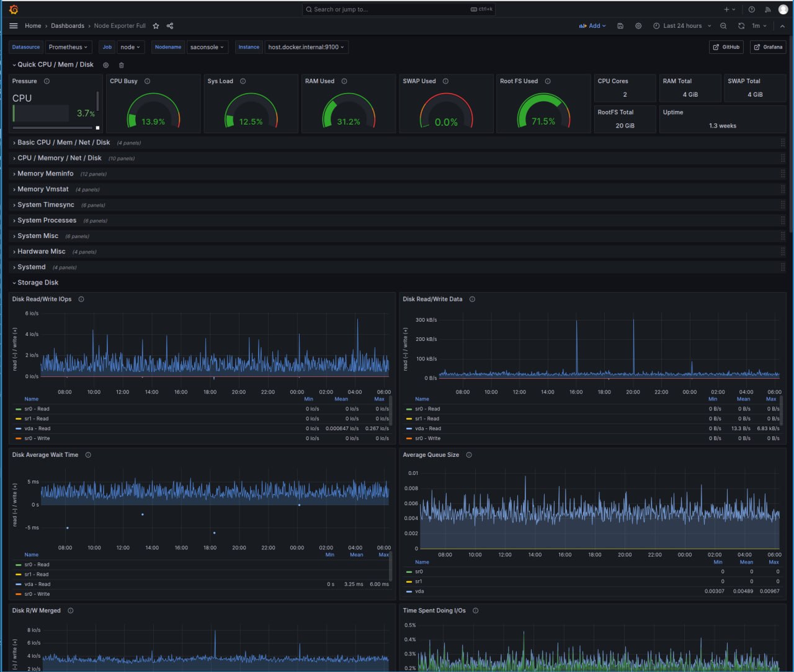Sort Disk Read/Write IOps legend by Mean
The height and width of the screenshot is (672, 794).
point(341,399)
